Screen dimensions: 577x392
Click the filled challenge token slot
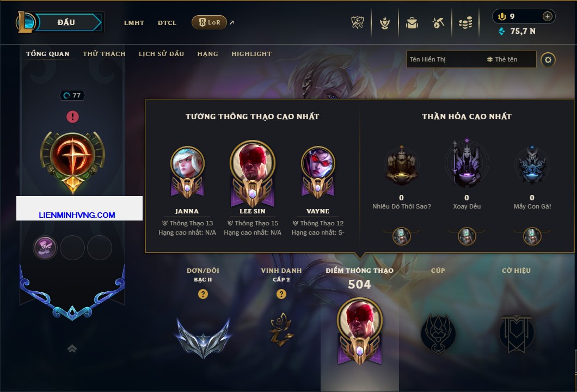point(45,247)
